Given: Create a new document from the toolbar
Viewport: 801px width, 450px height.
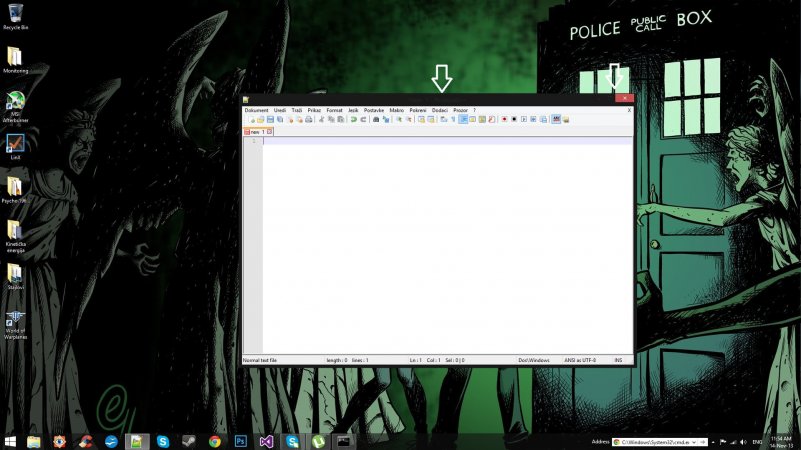Looking at the screenshot, I should point(252,120).
